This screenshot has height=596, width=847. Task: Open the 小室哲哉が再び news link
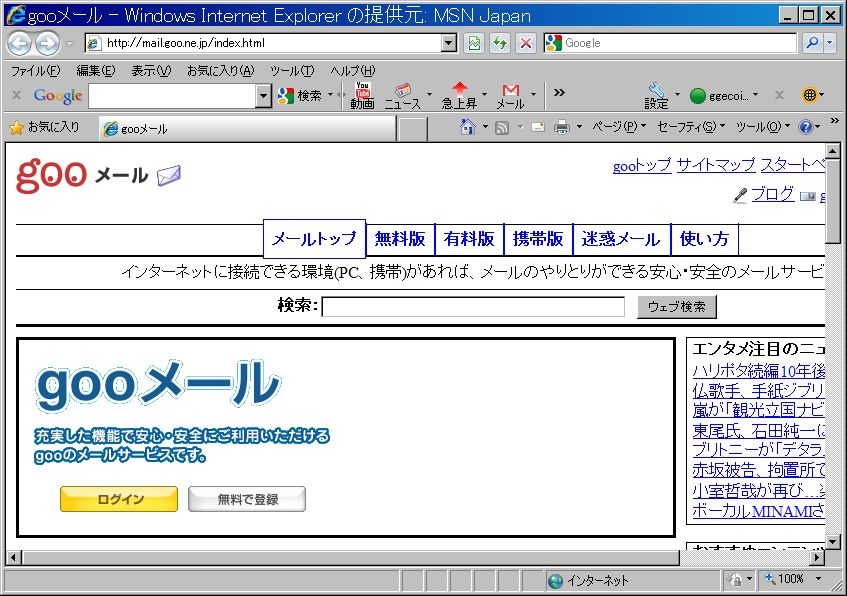[758, 491]
